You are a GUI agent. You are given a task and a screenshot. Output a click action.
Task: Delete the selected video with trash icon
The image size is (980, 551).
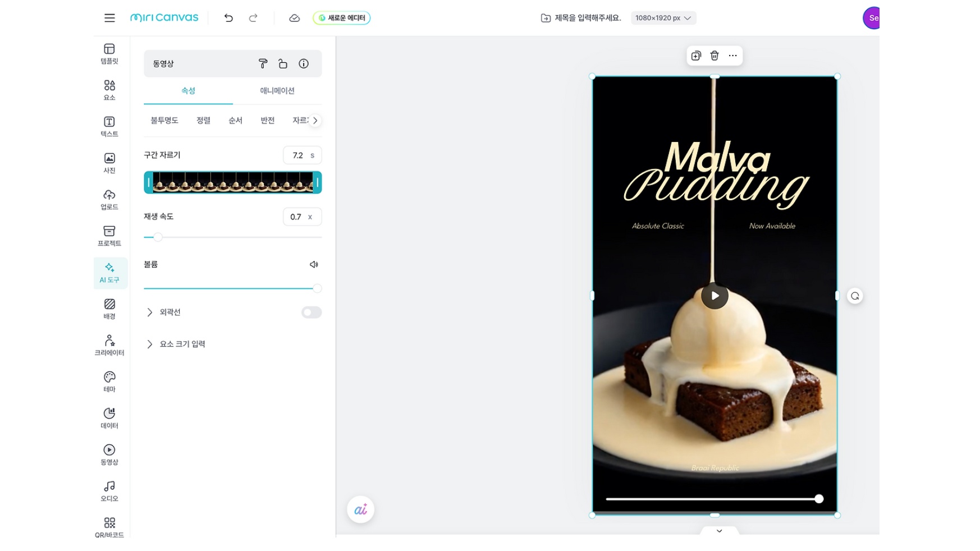[715, 56]
